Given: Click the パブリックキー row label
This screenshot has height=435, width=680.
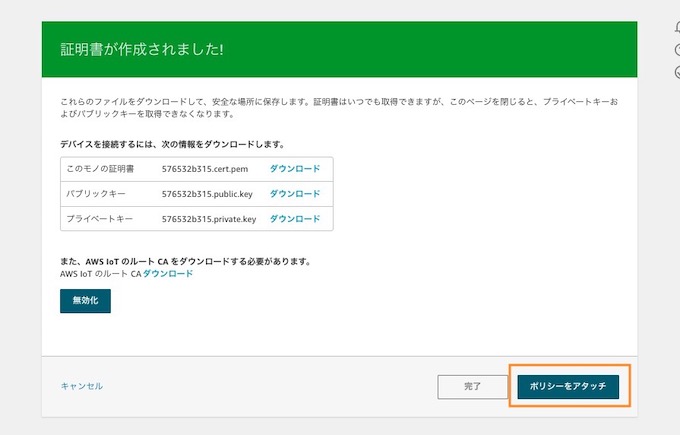Looking at the screenshot, I should [96, 194].
